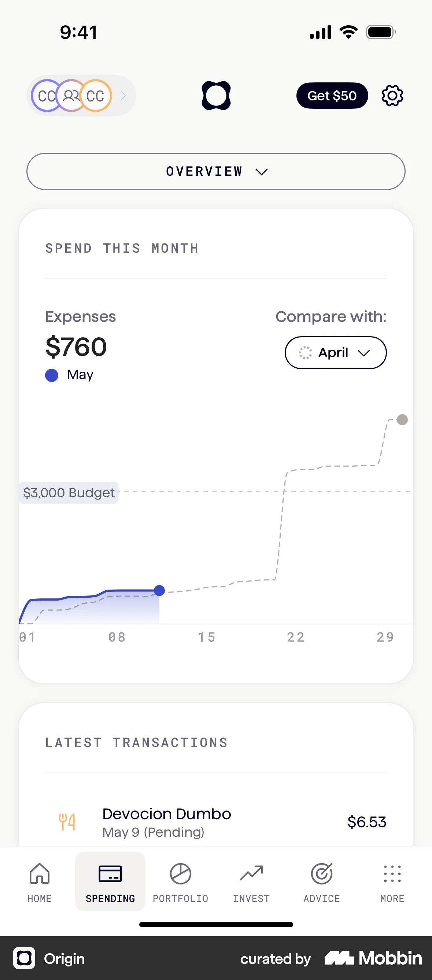Open the More dots grid icon

click(392, 873)
